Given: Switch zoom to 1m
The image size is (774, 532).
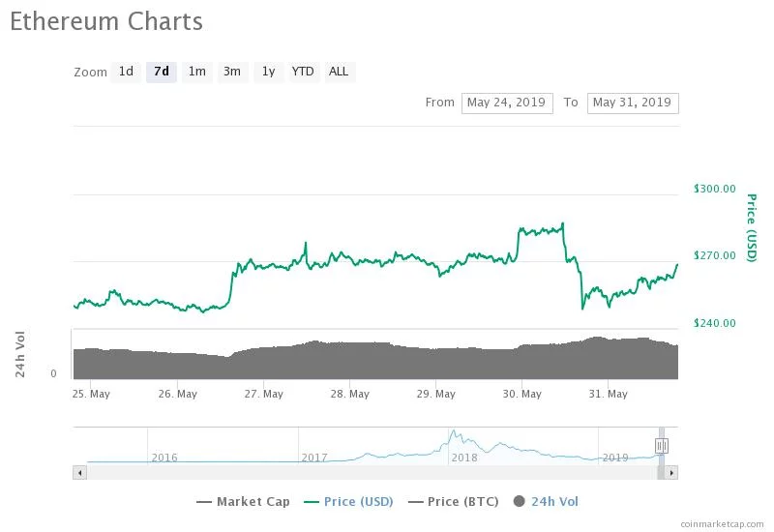Looking at the screenshot, I should point(197,72).
